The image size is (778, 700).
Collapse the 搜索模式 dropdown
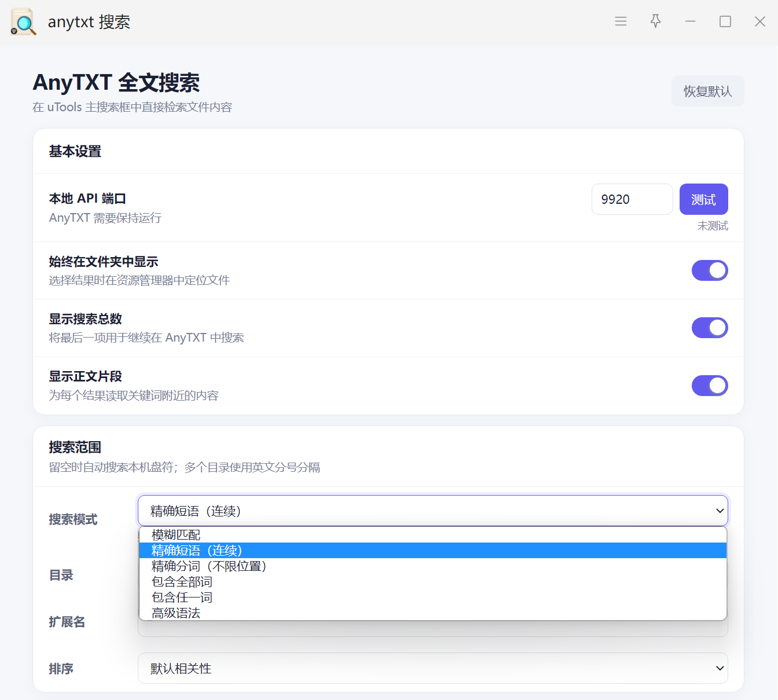pyautogui.click(x=432, y=511)
